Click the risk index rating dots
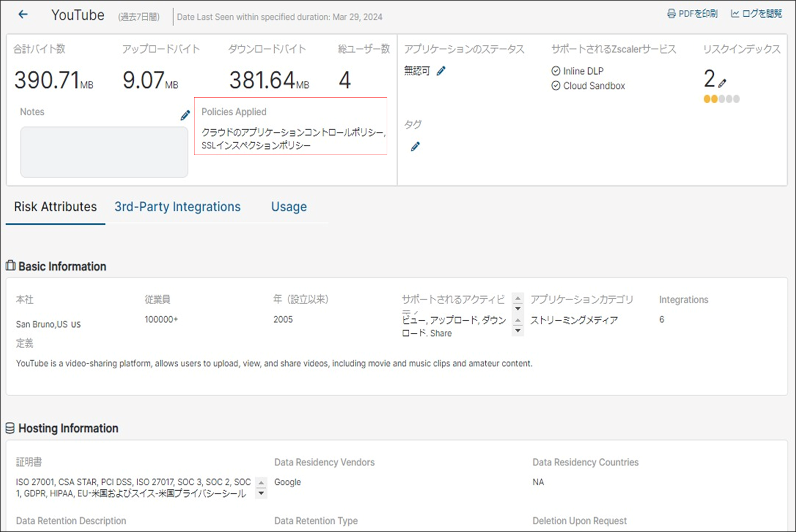796x532 pixels. pos(722,99)
